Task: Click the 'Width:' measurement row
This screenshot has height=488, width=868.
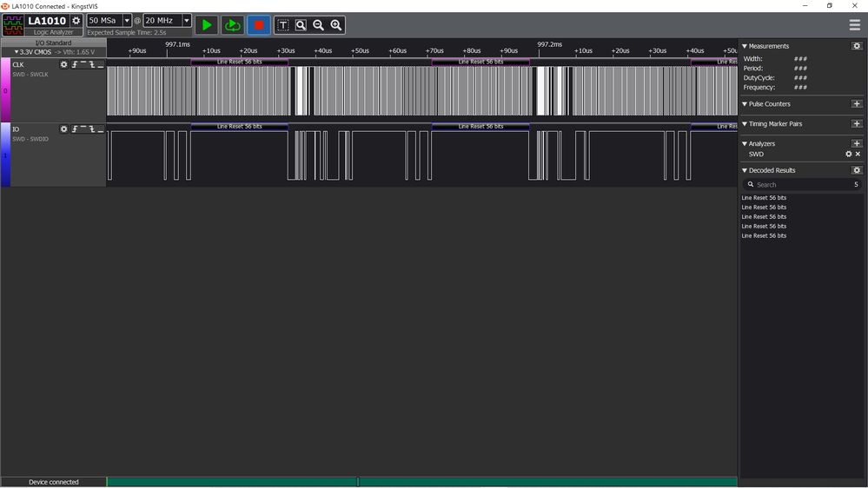Action: (775, 59)
